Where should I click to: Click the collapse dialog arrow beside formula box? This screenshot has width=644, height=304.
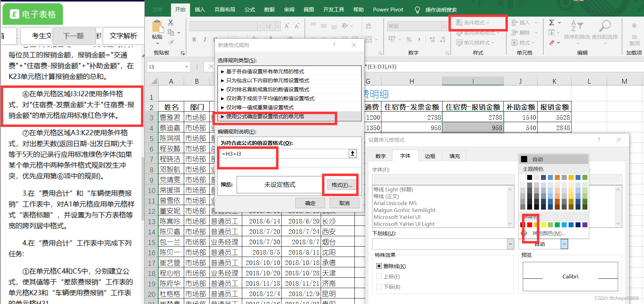pyautogui.click(x=352, y=153)
